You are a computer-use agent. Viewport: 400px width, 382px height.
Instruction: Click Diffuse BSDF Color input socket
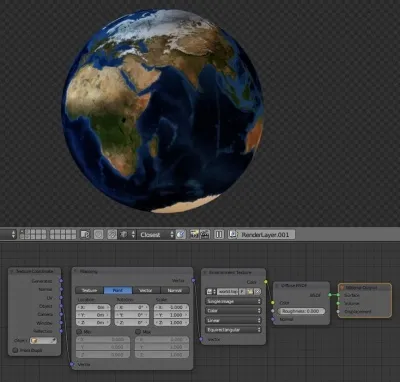pos(273,303)
